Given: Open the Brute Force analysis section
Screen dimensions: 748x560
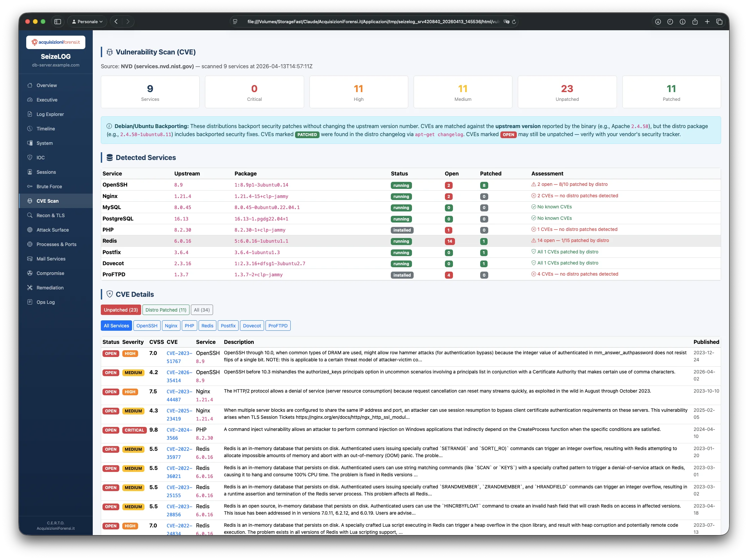Looking at the screenshot, I should (49, 186).
